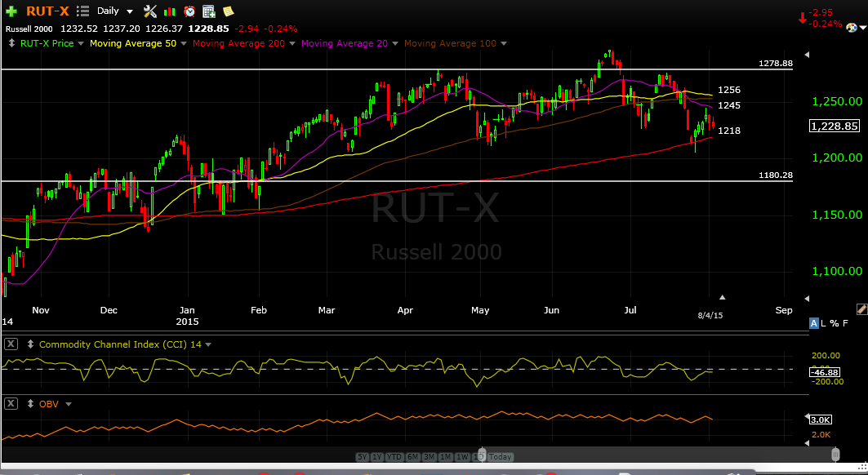Expand Moving Average 200 options arrow

(292, 44)
